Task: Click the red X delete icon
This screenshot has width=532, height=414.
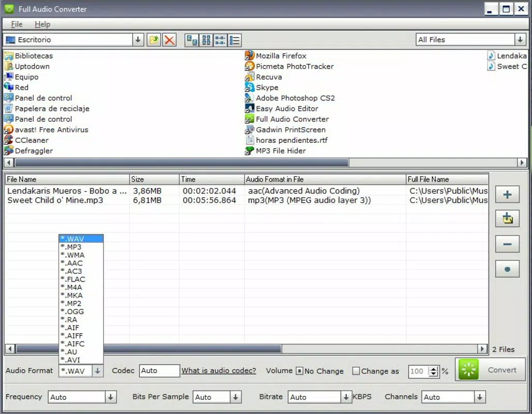Action: click(169, 40)
